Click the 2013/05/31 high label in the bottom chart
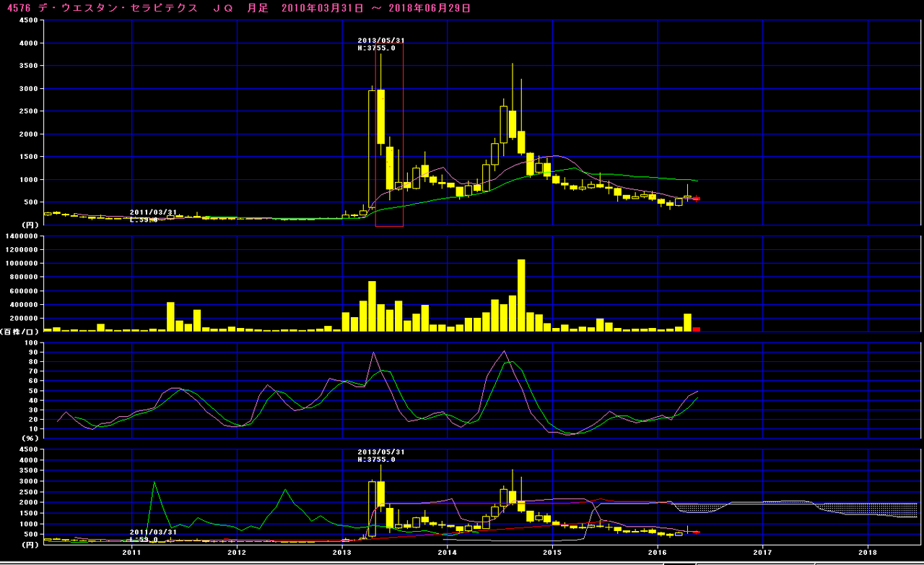The height and width of the screenshot is (565, 924). click(x=381, y=452)
